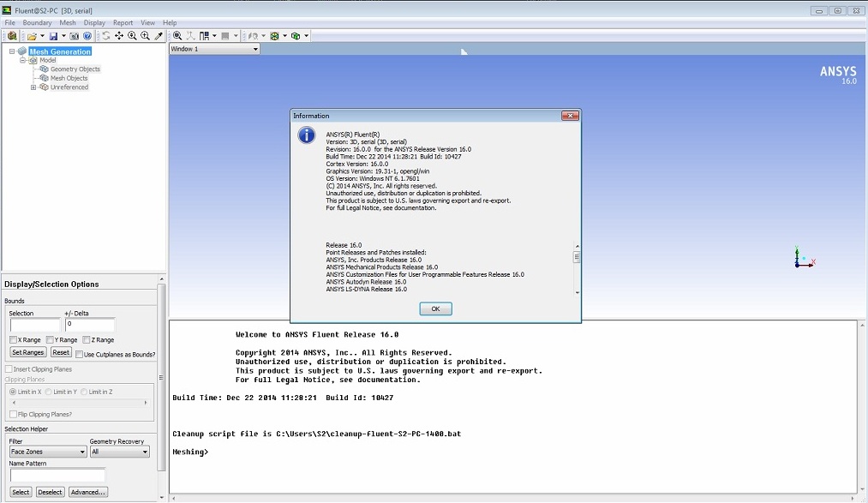This screenshot has width=868, height=503.
Task: Toggle Use Cutplanes as Bounds checkbox
Action: click(79, 354)
